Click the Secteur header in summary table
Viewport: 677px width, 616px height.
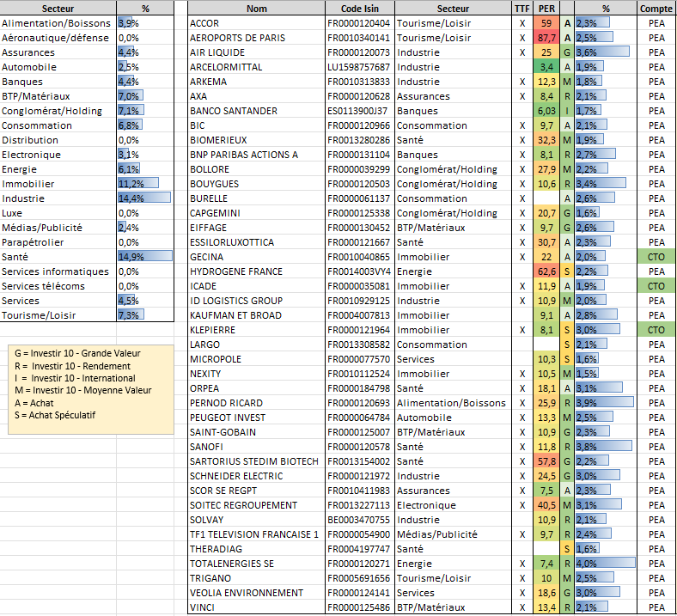pos(58,9)
